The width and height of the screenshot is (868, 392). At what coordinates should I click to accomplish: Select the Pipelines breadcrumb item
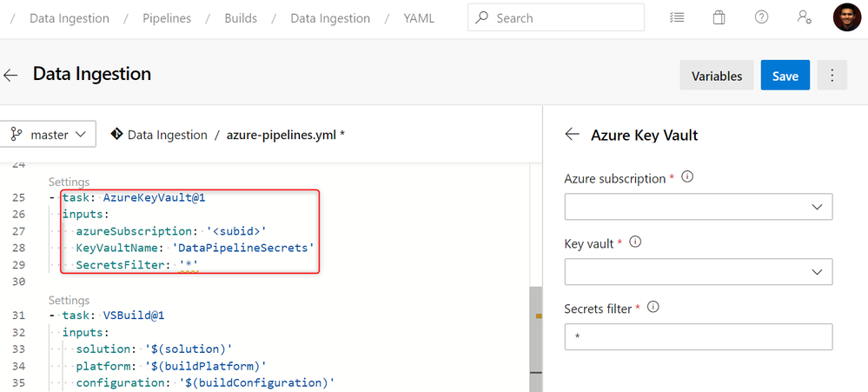tap(167, 17)
